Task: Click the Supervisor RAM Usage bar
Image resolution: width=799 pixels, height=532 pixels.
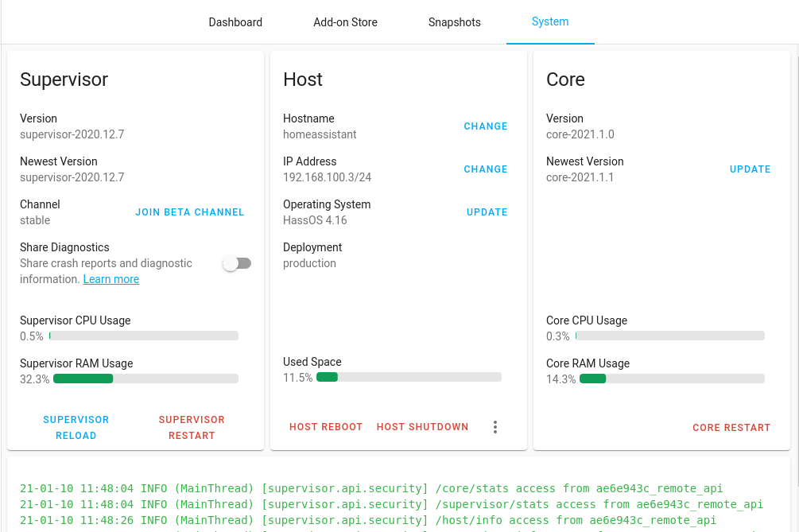Action: (x=145, y=379)
